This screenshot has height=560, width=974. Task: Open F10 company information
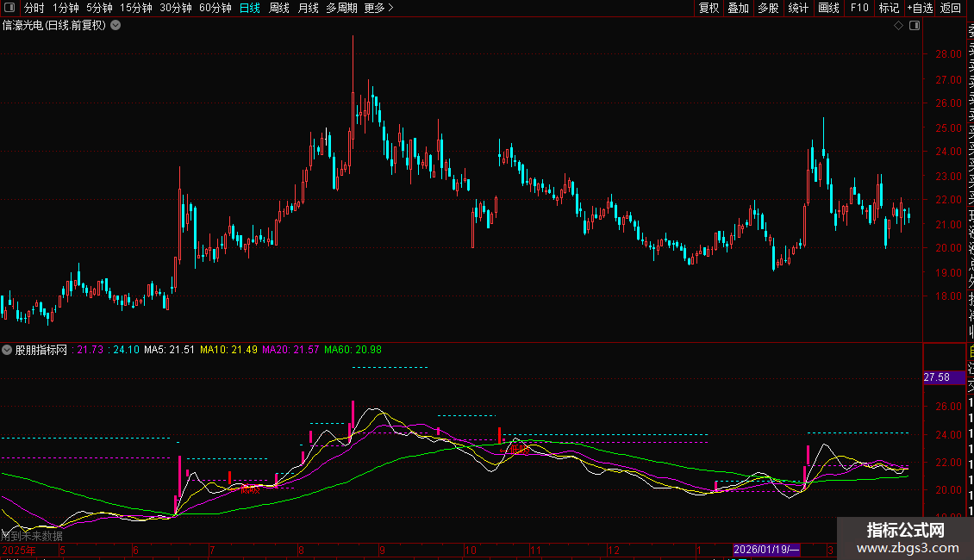coord(859,8)
